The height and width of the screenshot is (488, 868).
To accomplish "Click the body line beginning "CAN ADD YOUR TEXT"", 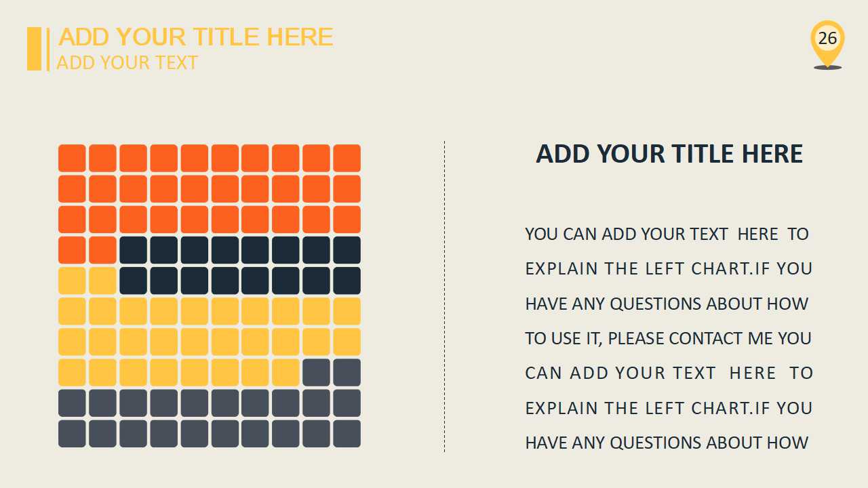I will pos(669,373).
